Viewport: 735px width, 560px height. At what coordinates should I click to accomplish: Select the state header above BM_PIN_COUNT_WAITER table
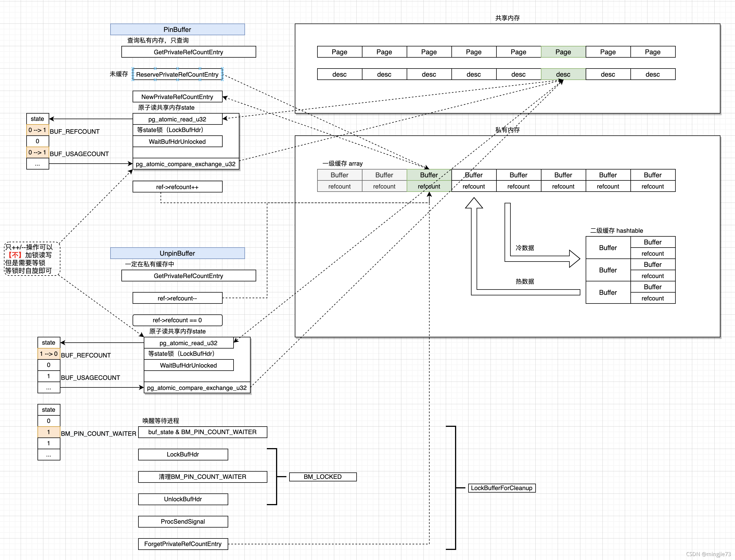pyautogui.click(x=49, y=410)
